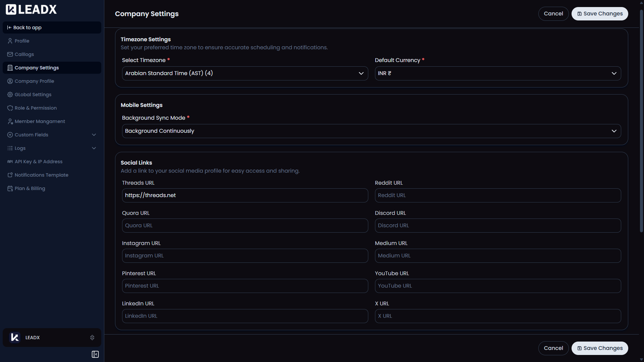
Task: Expand the Custom Fields section
Action: pos(94,135)
